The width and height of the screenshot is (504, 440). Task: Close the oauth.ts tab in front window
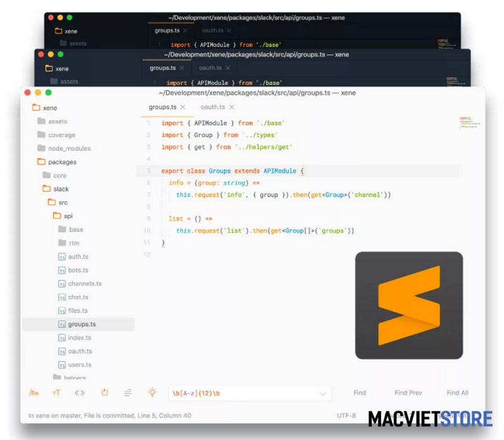[x=232, y=107]
